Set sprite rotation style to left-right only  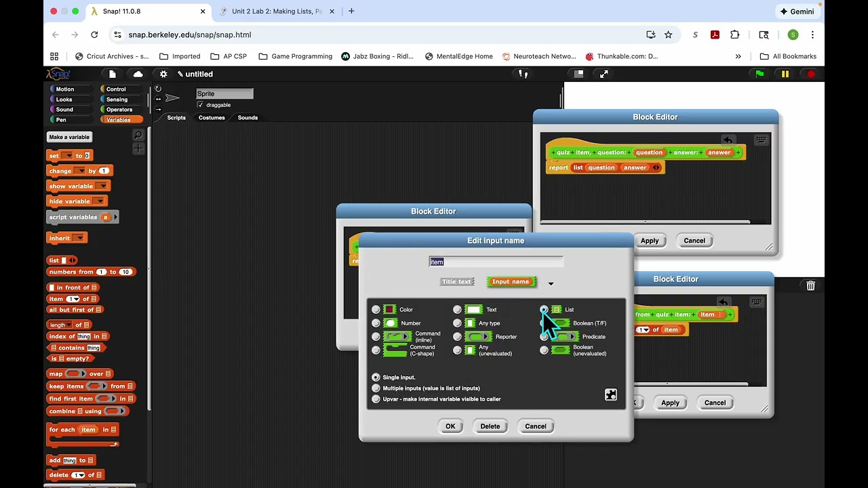tap(158, 99)
